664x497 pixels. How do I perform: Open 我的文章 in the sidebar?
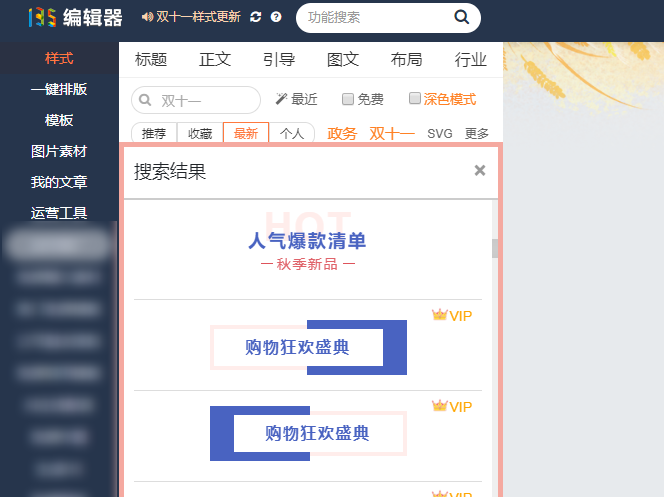tap(59, 182)
